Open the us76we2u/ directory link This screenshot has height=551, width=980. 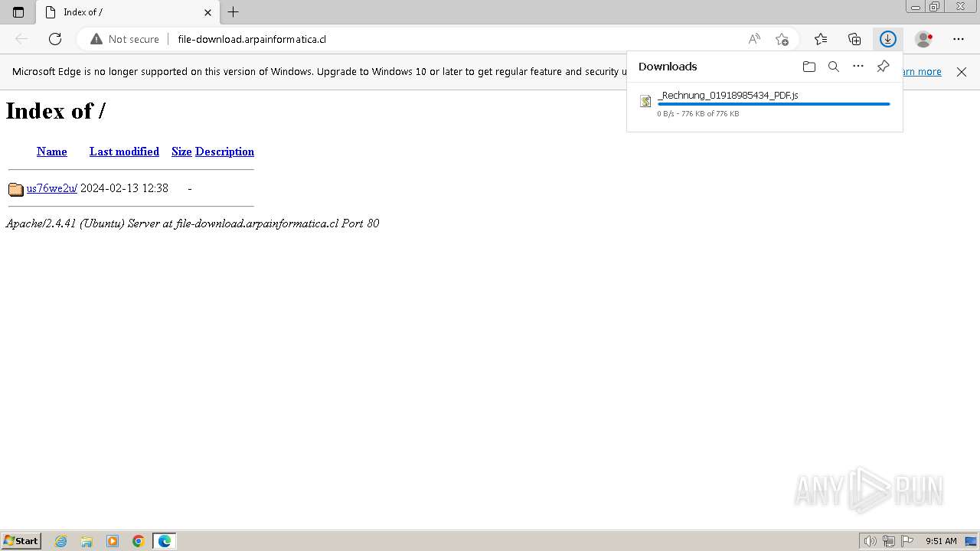pos(52,188)
